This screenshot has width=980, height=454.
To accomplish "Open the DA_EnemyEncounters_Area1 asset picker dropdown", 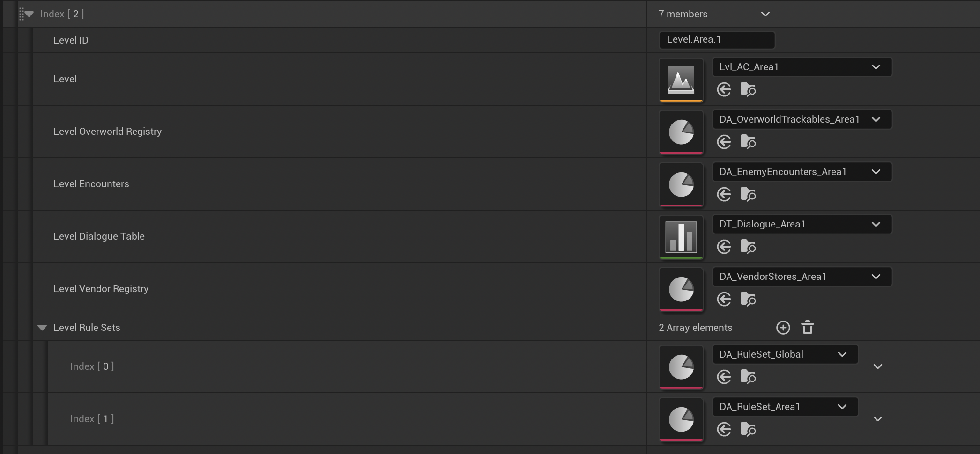I will click(876, 172).
